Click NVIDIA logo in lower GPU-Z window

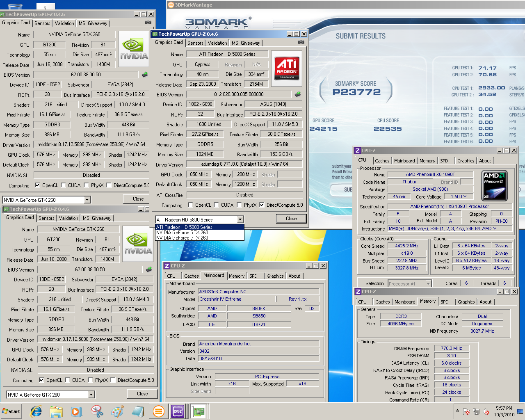[138, 244]
